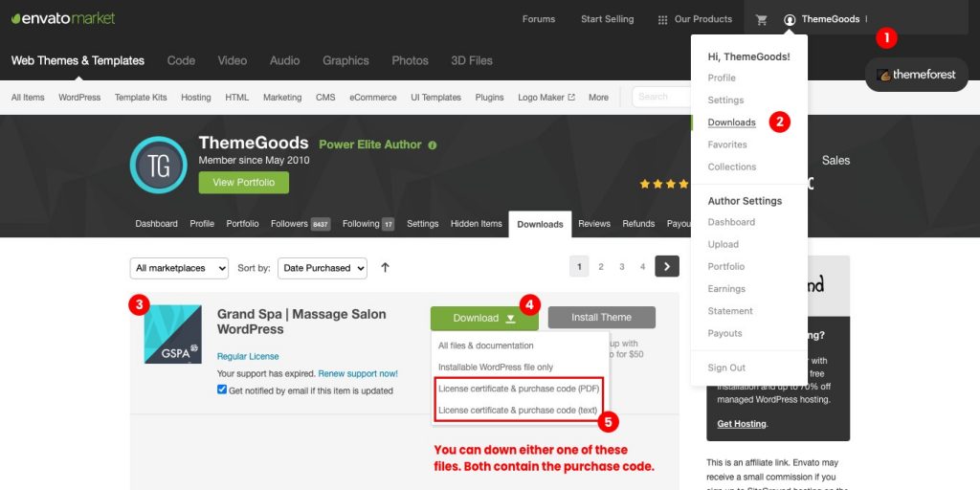
Task: Open the All marketplaces dropdown
Action: (179, 268)
